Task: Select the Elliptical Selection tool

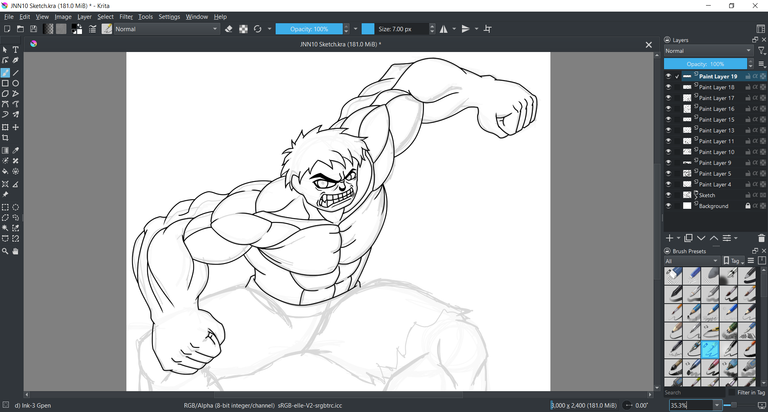Action: click(16, 207)
